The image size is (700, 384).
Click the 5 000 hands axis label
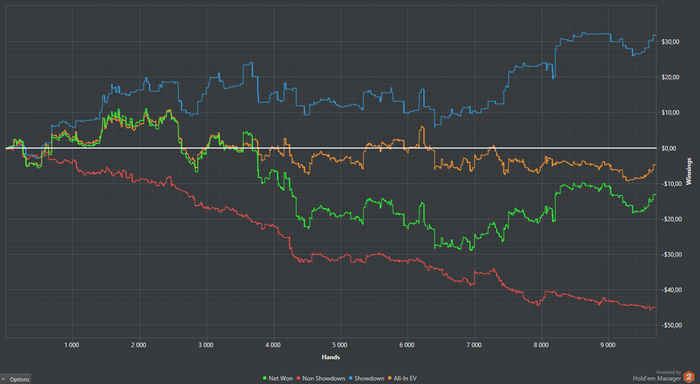340,345
